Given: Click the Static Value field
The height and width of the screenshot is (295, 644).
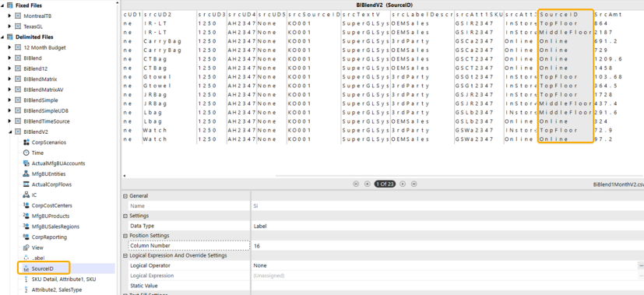Looking at the screenshot, I should tap(448, 286).
